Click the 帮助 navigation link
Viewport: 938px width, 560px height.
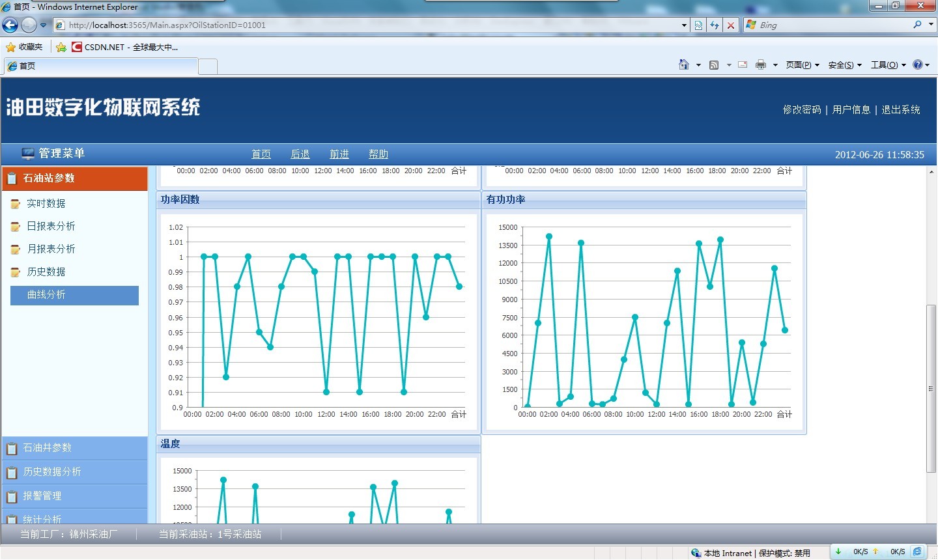click(x=378, y=154)
